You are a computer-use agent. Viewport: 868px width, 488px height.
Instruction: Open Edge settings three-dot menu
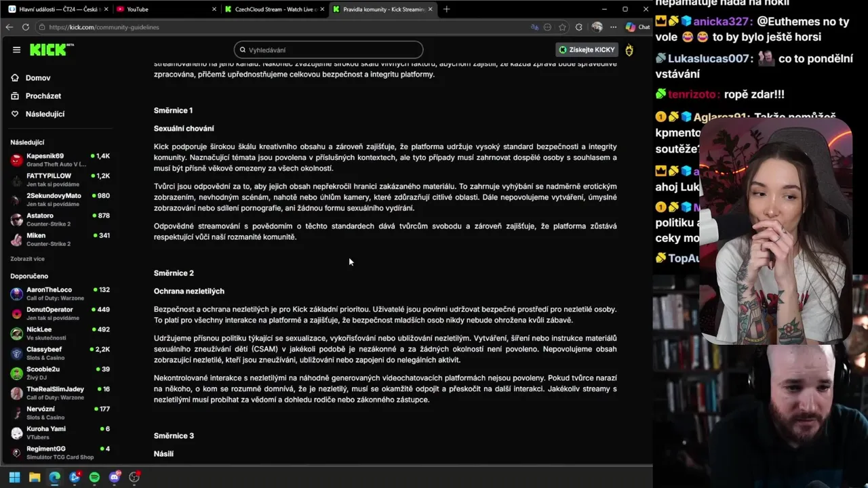(613, 27)
